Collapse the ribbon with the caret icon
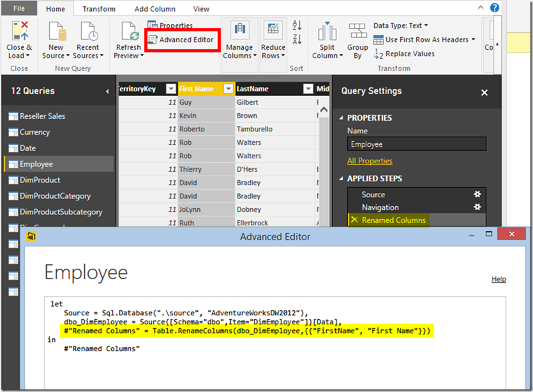The width and height of the screenshot is (533, 392). pos(480,7)
